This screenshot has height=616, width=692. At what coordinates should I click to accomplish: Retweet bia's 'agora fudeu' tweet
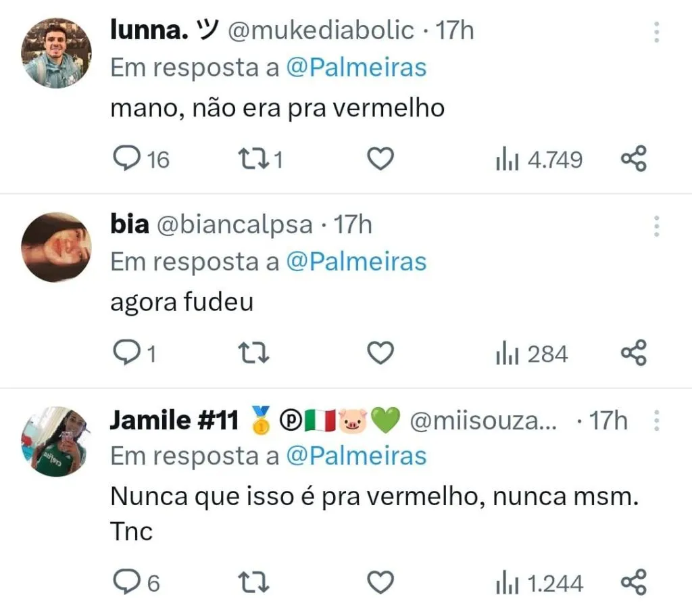(254, 353)
